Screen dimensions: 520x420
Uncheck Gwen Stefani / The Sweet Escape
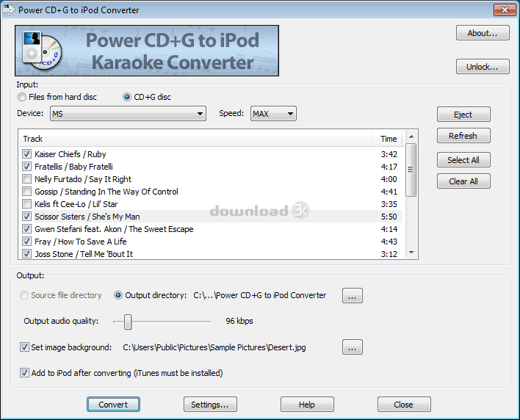click(x=27, y=229)
